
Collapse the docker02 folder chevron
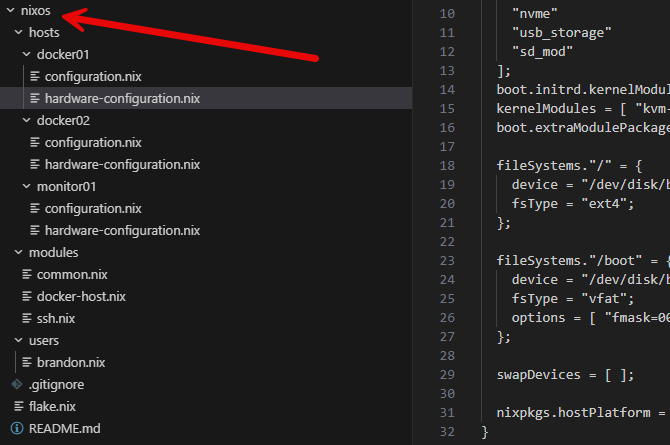click(26, 121)
